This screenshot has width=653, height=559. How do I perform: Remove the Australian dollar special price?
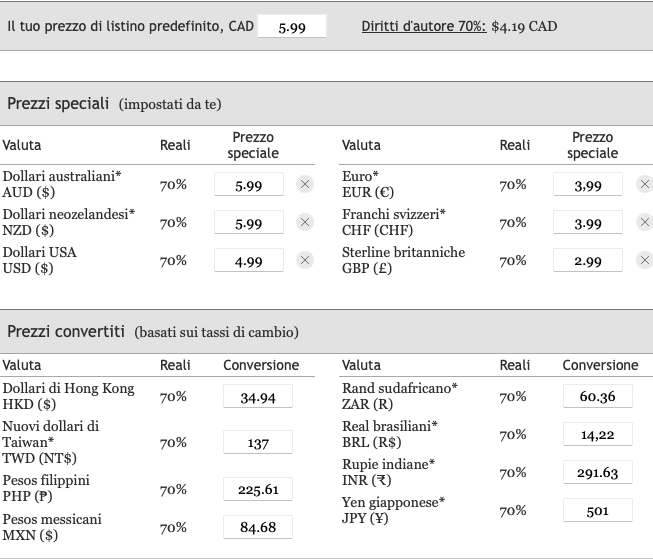(305, 184)
